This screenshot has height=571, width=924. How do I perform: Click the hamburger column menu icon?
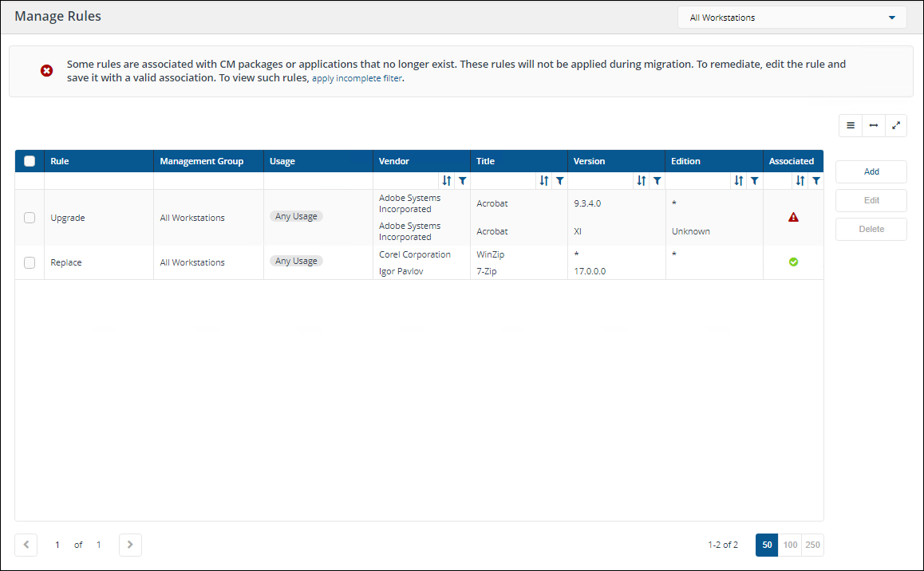click(x=851, y=125)
